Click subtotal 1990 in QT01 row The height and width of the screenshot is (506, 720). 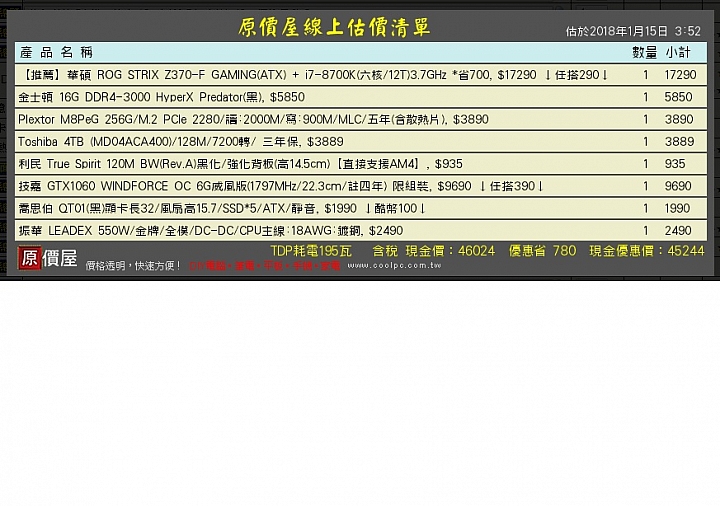(x=677, y=208)
